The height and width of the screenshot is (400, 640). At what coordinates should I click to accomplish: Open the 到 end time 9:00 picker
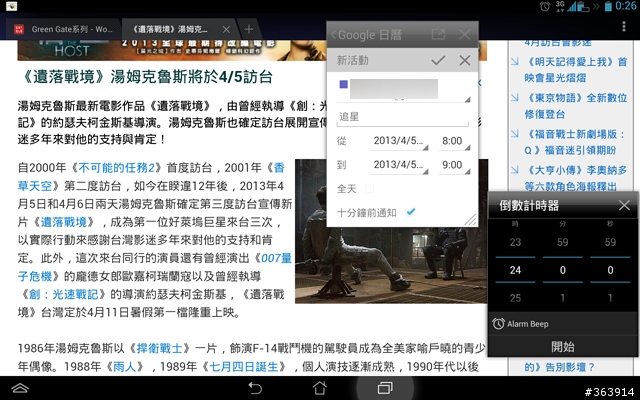454,165
